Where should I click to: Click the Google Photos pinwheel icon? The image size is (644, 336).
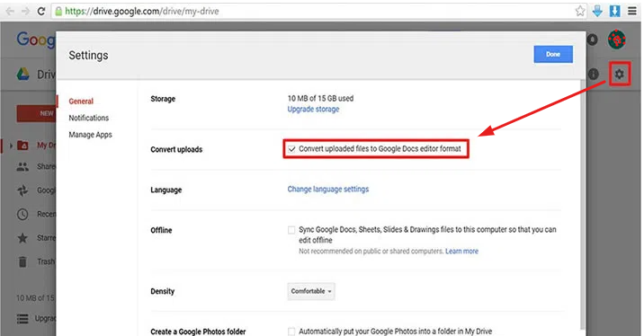coord(22,190)
